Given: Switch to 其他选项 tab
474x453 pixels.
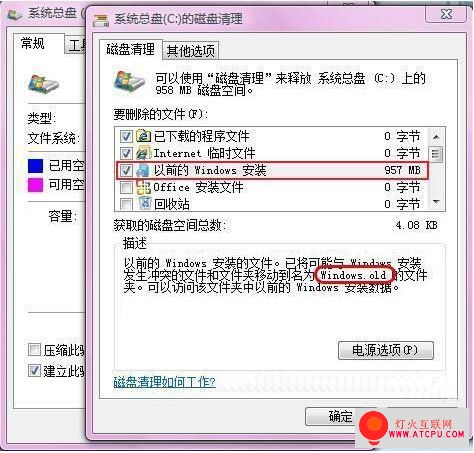Looking at the screenshot, I should click(x=191, y=51).
